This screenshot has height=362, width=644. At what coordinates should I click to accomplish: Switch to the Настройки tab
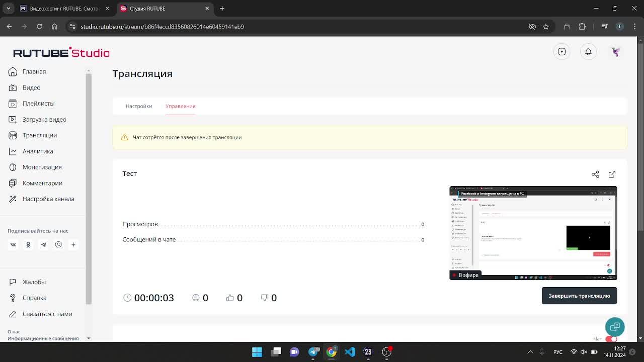(139, 106)
